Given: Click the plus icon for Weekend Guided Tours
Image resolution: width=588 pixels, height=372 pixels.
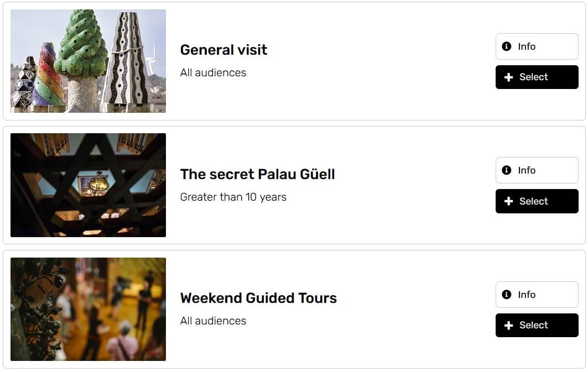Looking at the screenshot, I should pyautogui.click(x=509, y=326).
